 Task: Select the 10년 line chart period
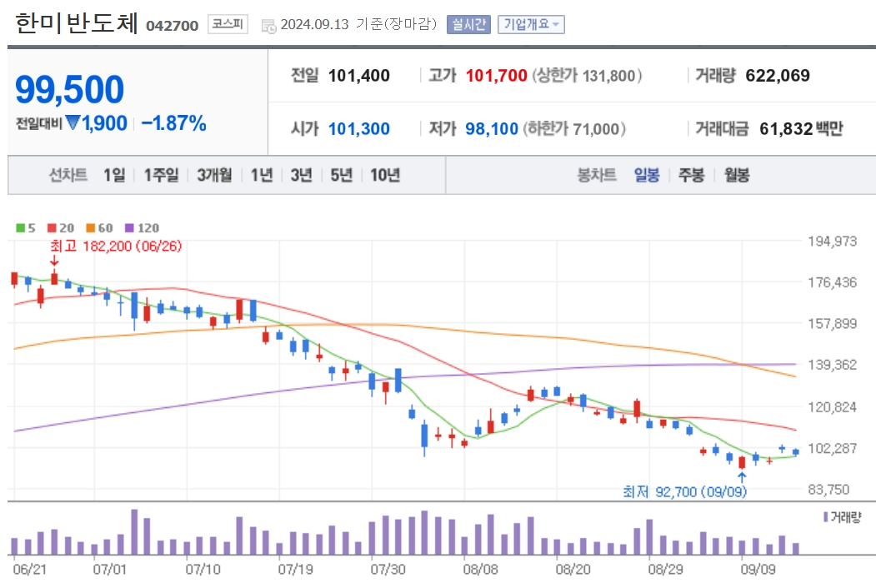[385, 176]
